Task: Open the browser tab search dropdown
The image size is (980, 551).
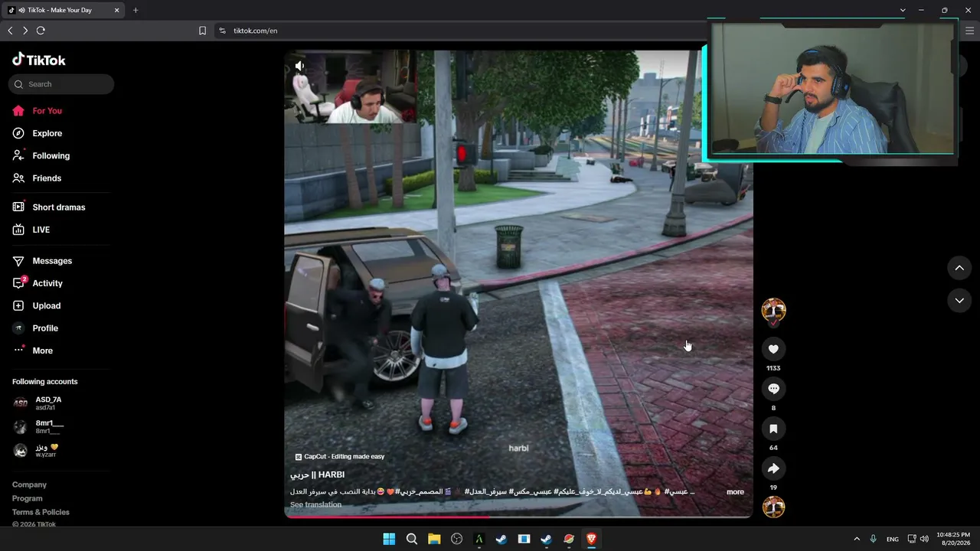Action: (x=903, y=10)
